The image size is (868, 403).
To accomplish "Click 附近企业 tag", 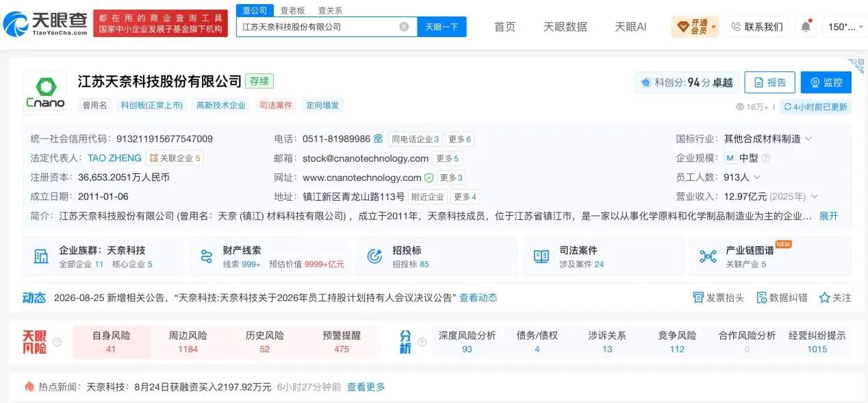I will 428,197.
